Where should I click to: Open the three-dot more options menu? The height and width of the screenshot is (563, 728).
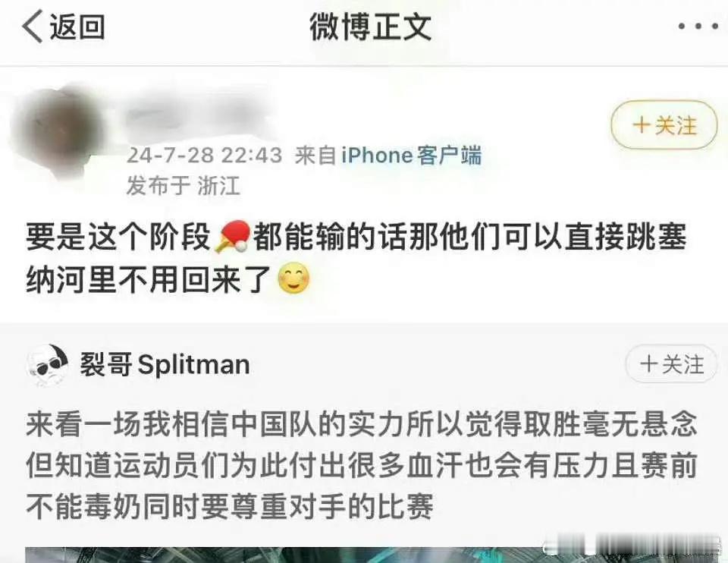pyautogui.click(x=698, y=27)
